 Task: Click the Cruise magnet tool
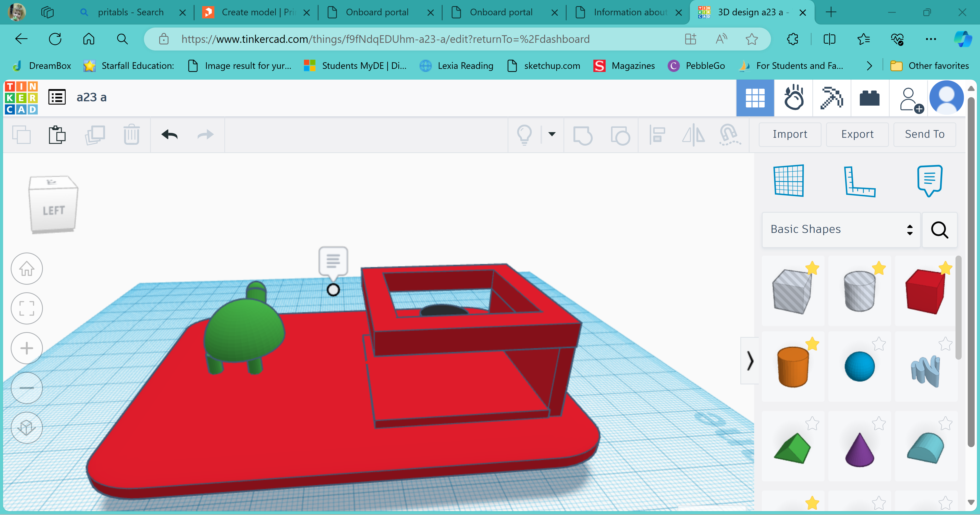730,135
